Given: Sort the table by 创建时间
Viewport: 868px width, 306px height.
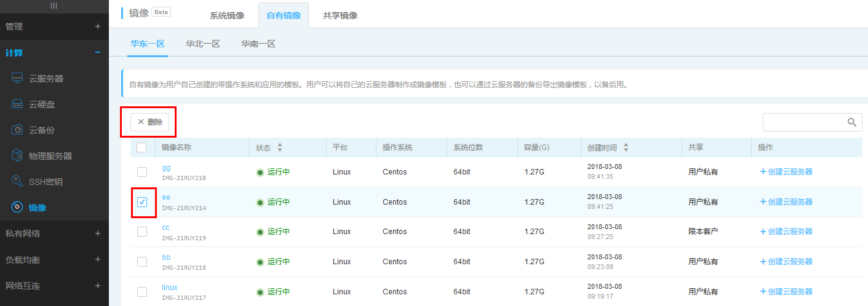Looking at the screenshot, I should click(x=626, y=147).
